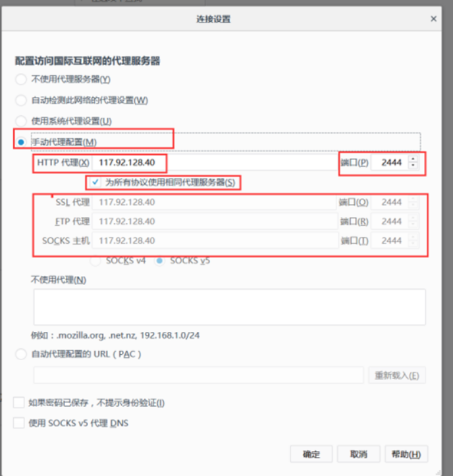Select 手动代理配置 radio button
This screenshot has height=476, width=453.
click(21, 142)
